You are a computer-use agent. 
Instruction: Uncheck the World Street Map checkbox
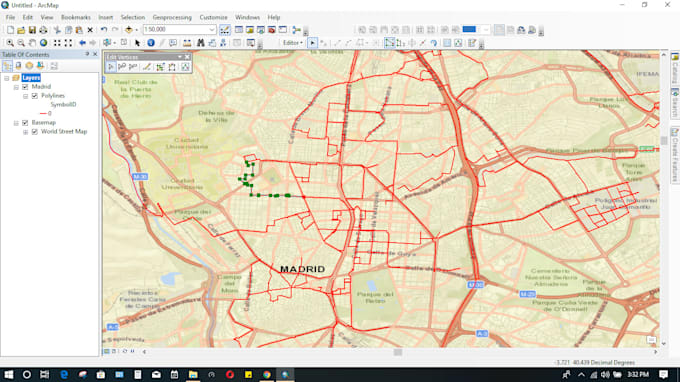point(35,132)
